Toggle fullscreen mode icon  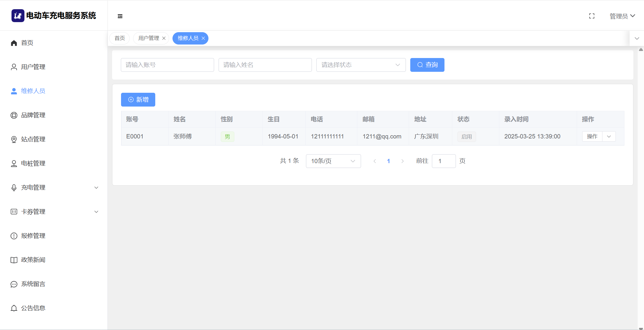(592, 16)
